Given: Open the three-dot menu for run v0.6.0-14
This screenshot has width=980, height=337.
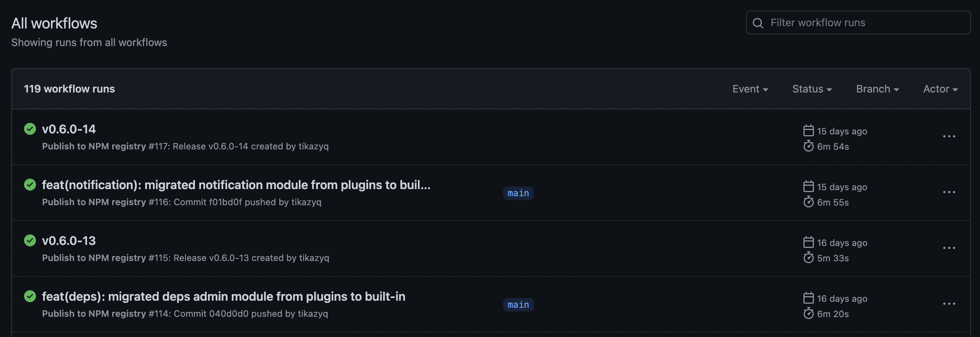Looking at the screenshot, I should (x=949, y=136).
